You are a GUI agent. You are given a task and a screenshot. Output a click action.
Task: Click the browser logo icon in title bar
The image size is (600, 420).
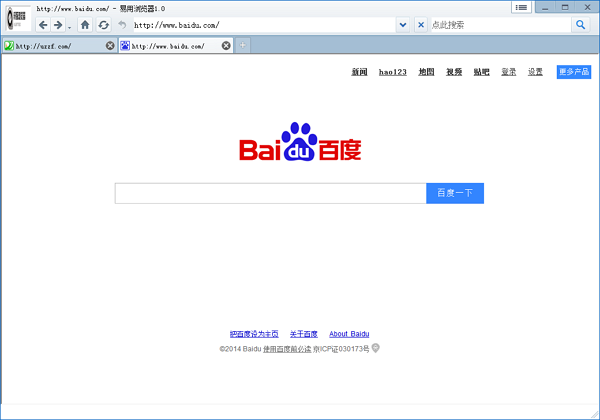coord(18,18)
